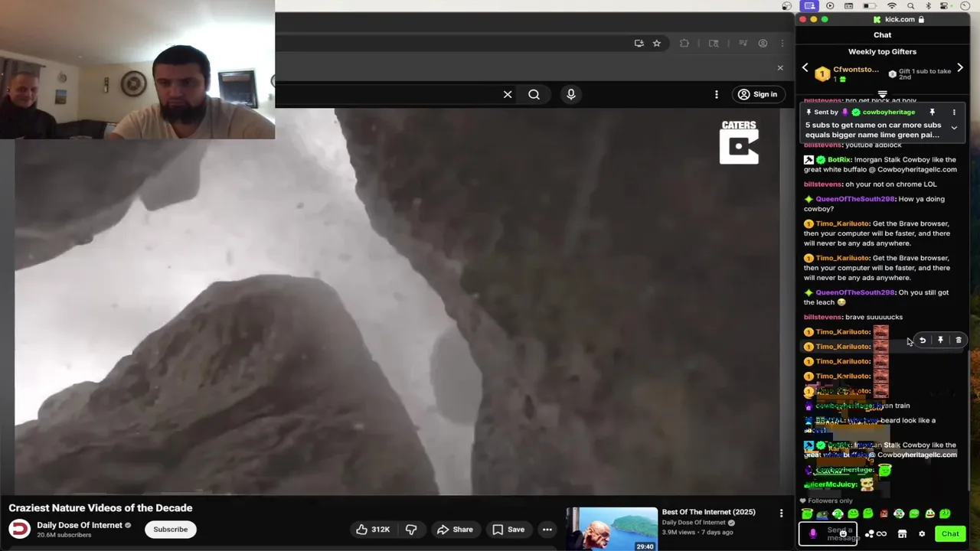Open pinned message three-dot options

point(954,112)
